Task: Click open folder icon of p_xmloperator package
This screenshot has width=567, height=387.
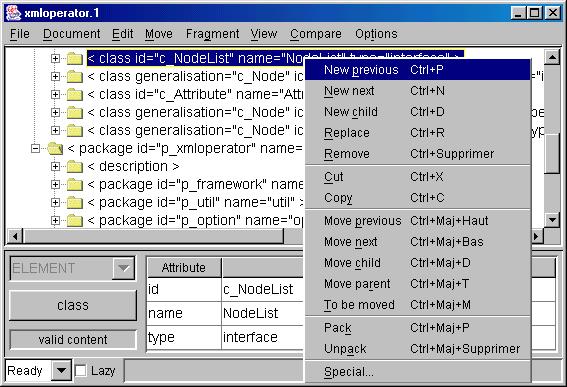Action: pyautogui.click(x=55, y=148)
